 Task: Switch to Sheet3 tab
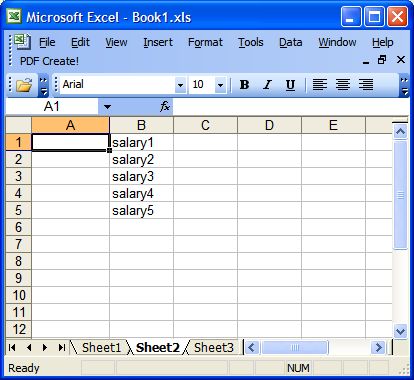[213, 348]
